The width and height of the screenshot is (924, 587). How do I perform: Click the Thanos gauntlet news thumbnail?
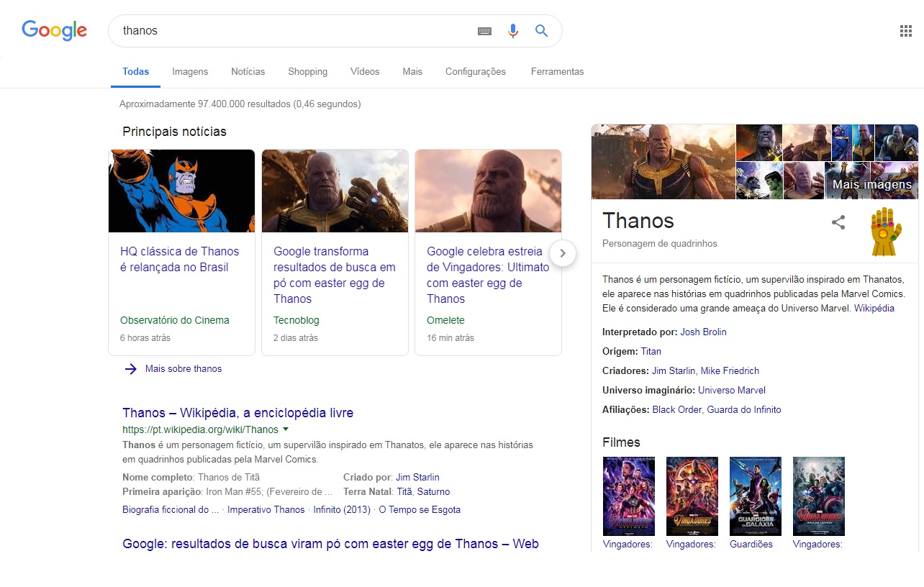(335, 191)
